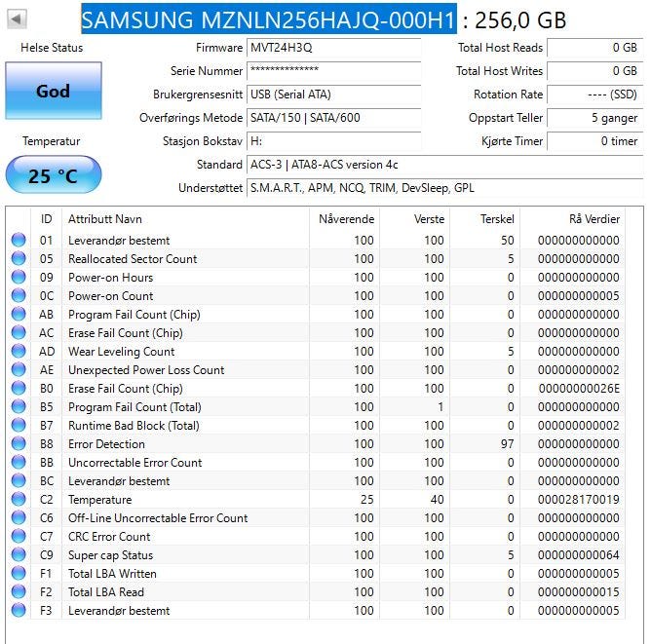Click the status circle for Wear Leveling Count
The image size is (651, 644).
(19, 351)
